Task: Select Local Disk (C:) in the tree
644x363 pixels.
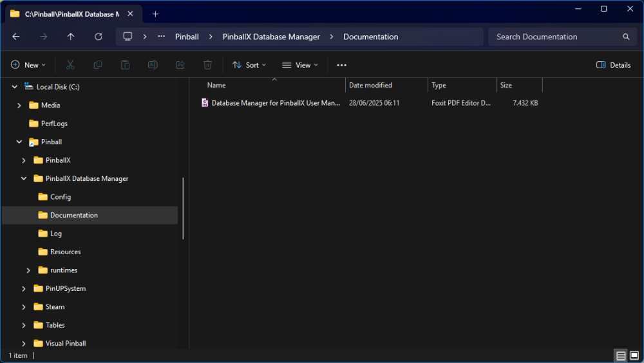Action: point(58,87)
